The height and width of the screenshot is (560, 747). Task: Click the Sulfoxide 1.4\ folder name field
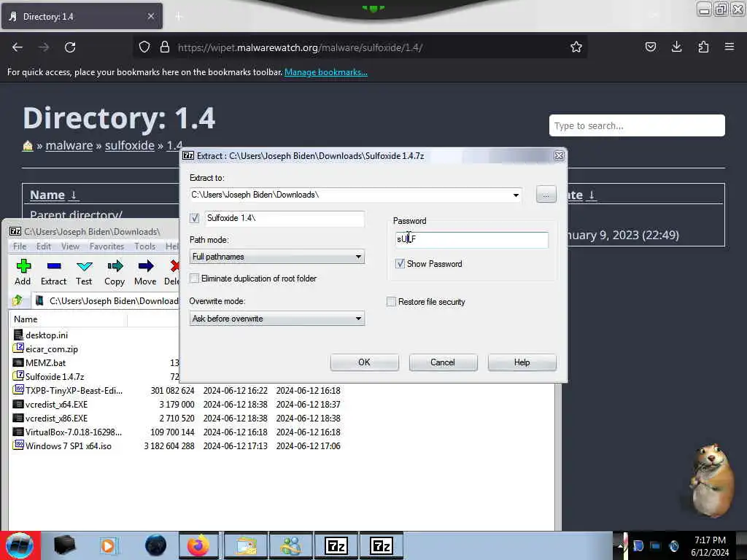(285, 218)
